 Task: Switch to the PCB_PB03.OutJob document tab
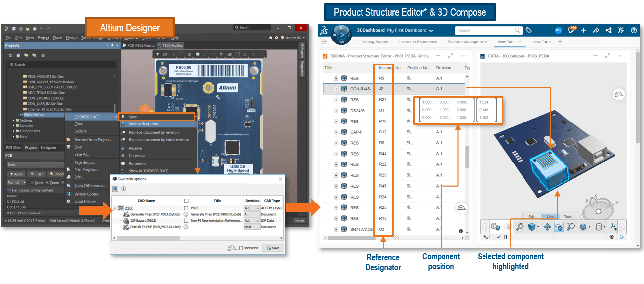tap(138, 45)
